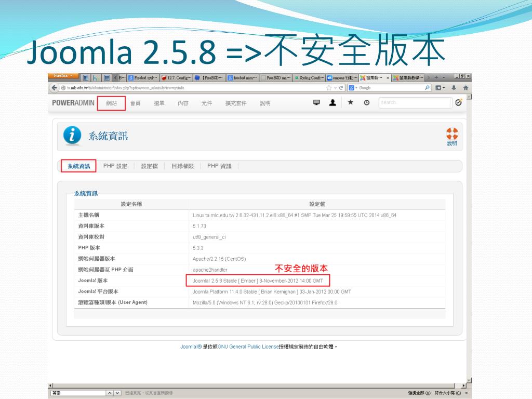Open the downloads arrow icon
Screen dimensions: 532x399
454,88
